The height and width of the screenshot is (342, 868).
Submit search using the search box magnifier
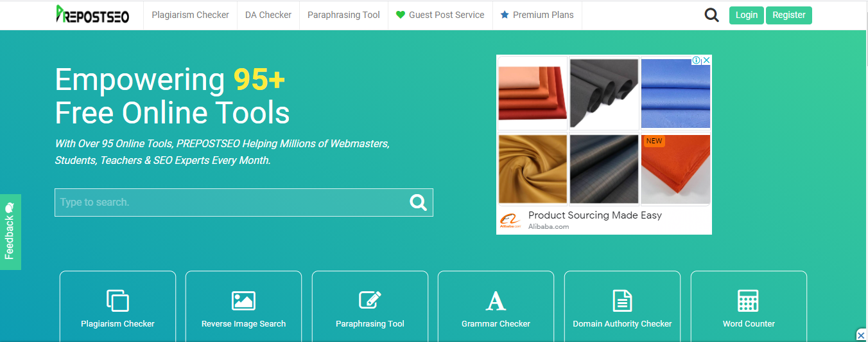pos(419,203)
